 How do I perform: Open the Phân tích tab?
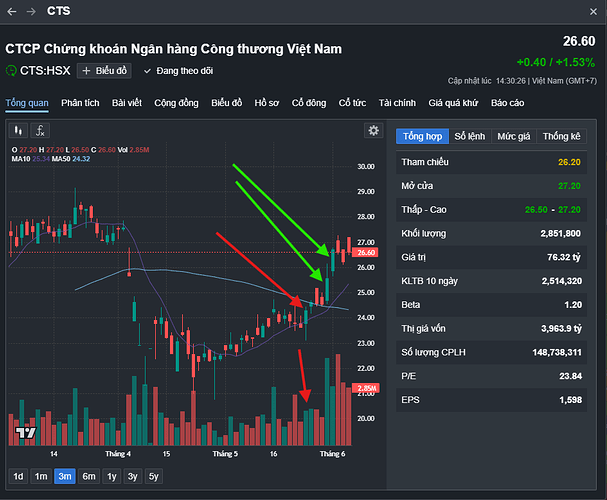pyautogui.click(x=80, y=103)
